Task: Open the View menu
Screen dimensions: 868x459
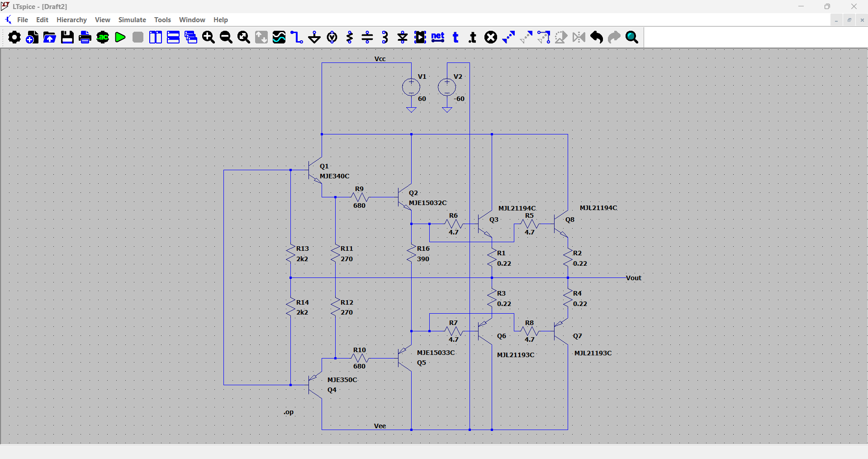Action: [103, 20]
